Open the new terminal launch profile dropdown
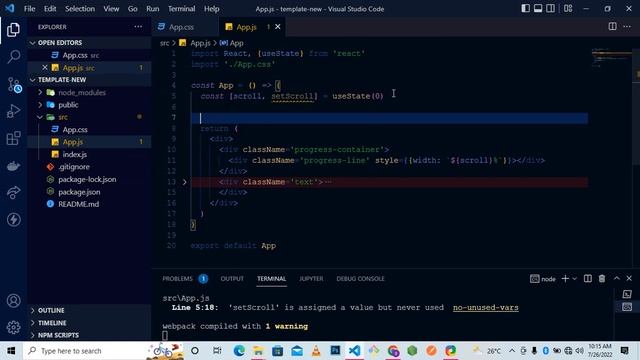The height and width of the screenshot is (360, 640). pos(575,278)
